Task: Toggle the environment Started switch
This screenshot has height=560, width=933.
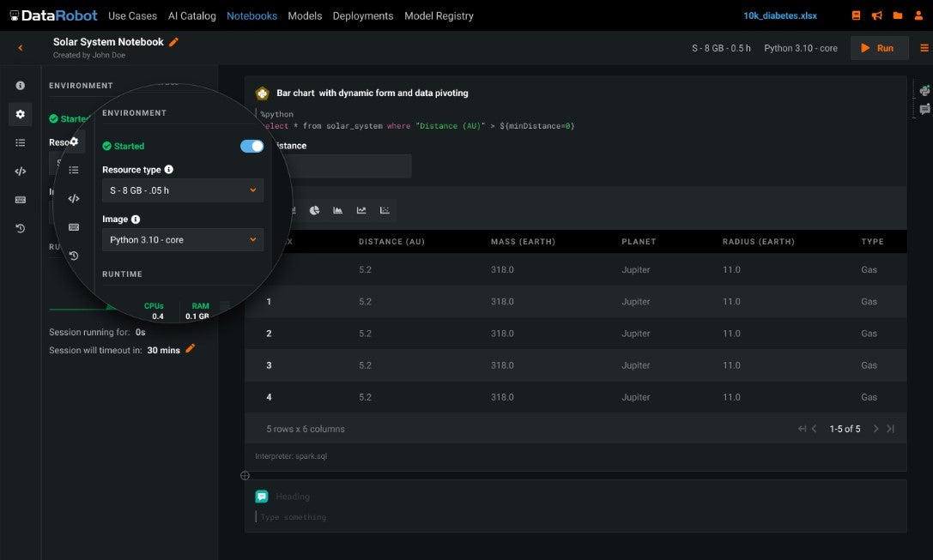Action: (251, 147)
